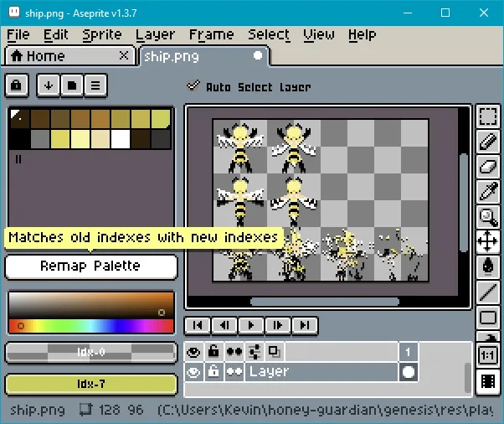This screenshot has height=424, width=504.
Task: Toggle the lock on the Layer row
Action: (213, 372)
